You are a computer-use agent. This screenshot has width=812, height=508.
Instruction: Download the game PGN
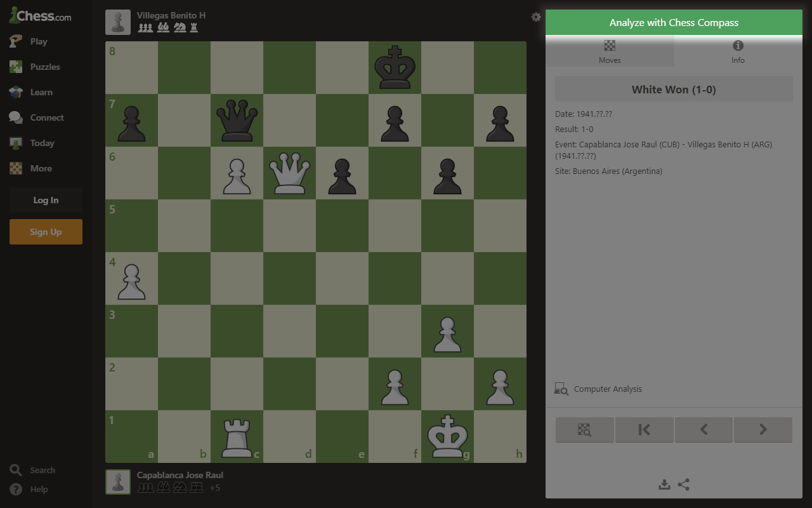664,484
